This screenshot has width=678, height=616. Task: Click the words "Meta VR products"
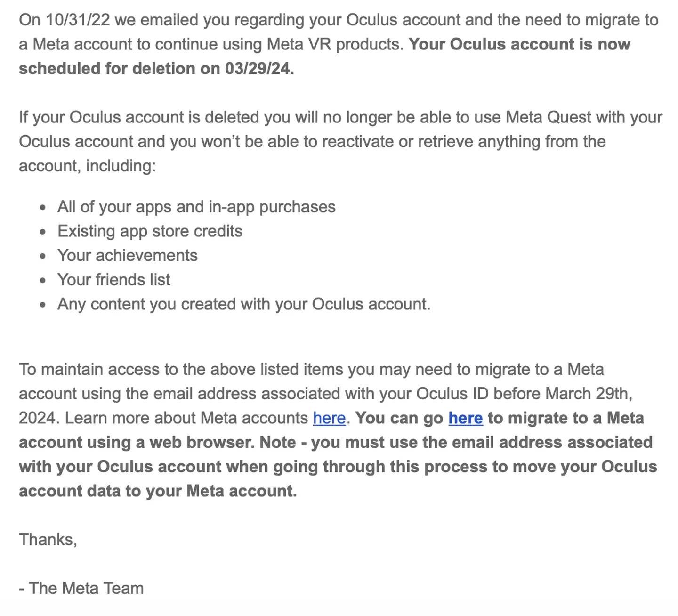(335, 44)
